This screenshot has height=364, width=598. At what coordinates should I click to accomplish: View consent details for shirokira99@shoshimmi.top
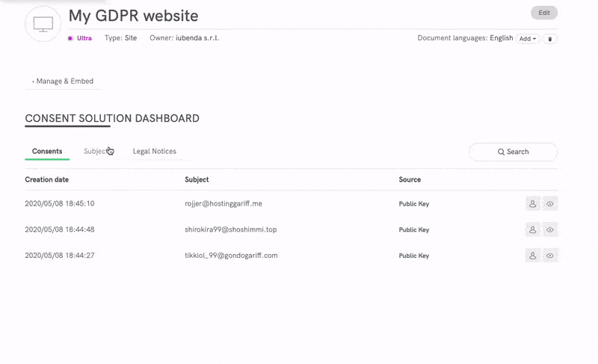coord(550,229)
